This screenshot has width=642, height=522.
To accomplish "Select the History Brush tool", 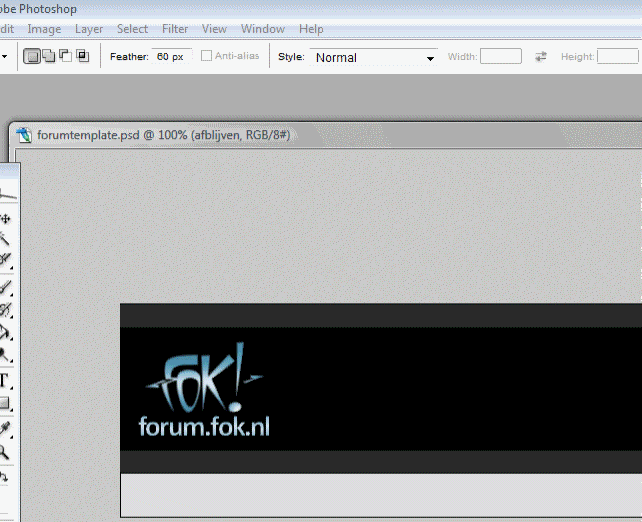I will pyautogui.click(x=5, y=311).
